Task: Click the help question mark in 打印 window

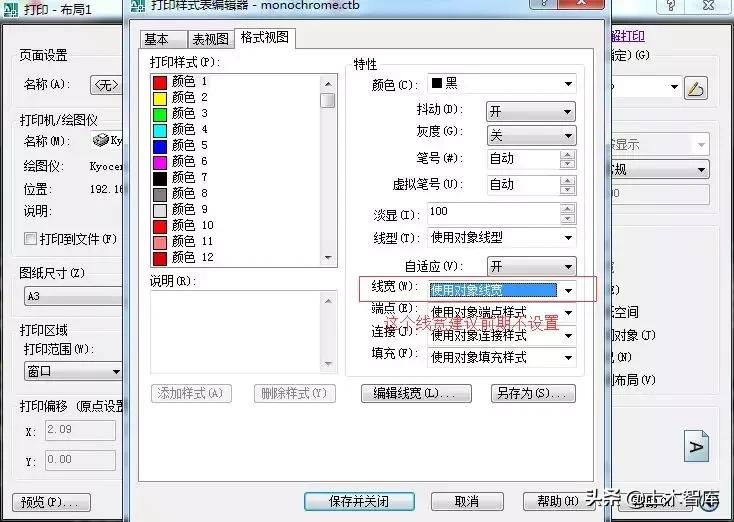Action: (x=671, y=5)
